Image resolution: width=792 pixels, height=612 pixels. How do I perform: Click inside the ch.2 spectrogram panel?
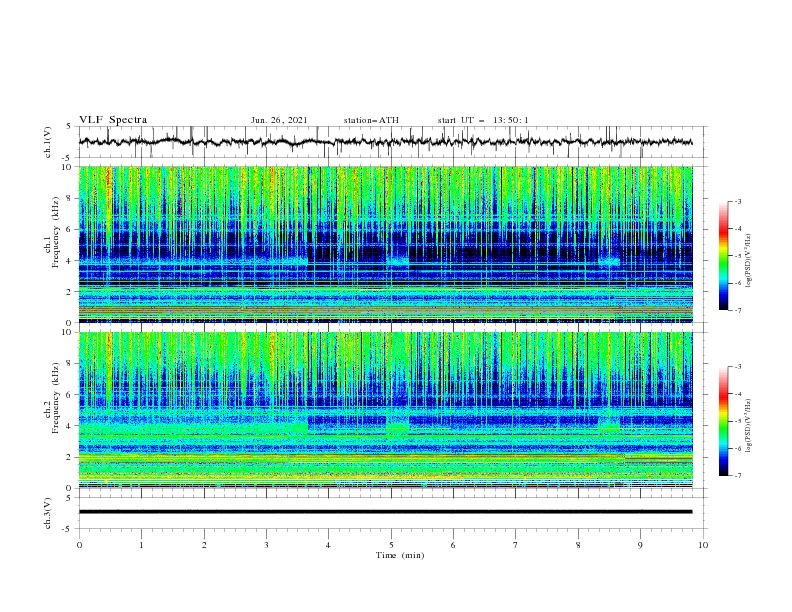pyautogui.click(x=385, y=410)
